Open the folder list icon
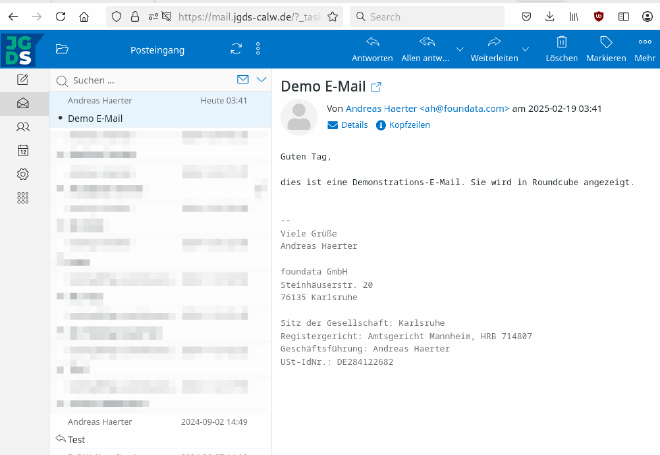 pyautogui.click(x=62, y=49)
